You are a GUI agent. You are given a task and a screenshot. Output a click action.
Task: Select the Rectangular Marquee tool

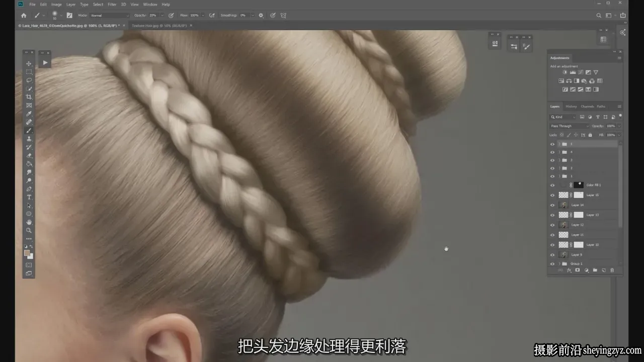(29, 72)
